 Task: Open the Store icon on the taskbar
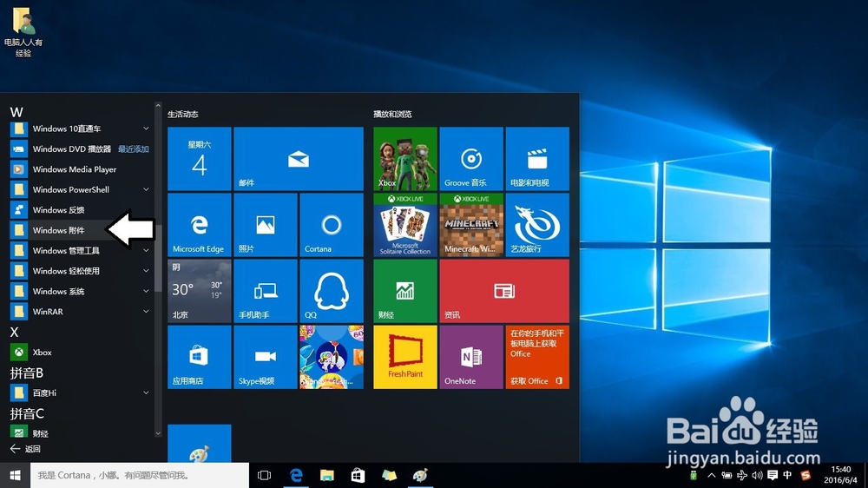point(358,475)
